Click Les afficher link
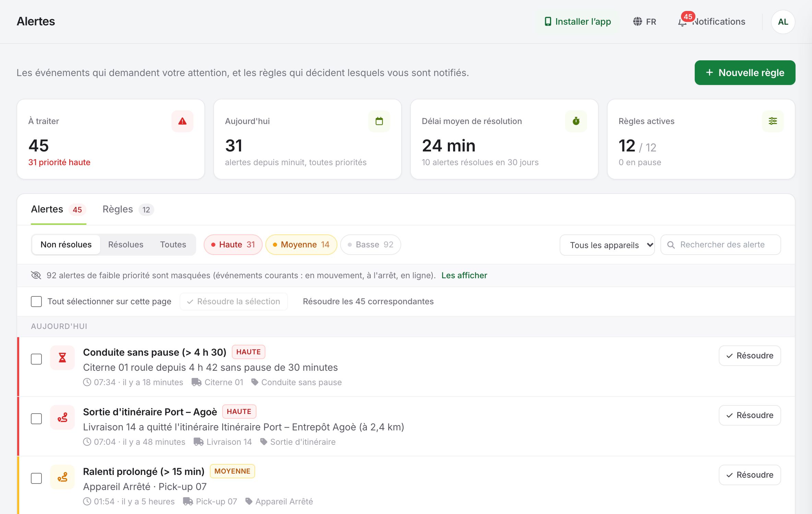This screenshot has height=514, width=812. [x=464, y=275]
